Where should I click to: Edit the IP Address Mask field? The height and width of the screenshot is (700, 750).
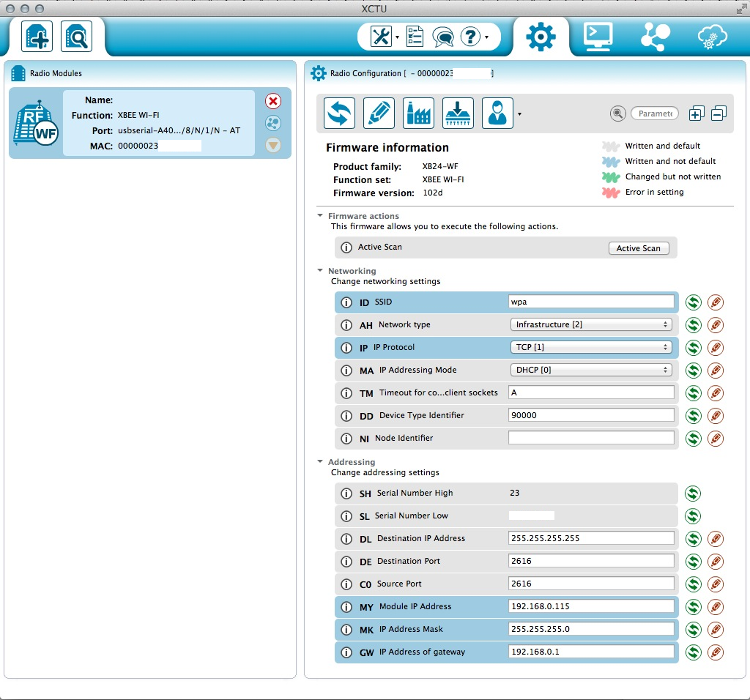coord(591,629)
